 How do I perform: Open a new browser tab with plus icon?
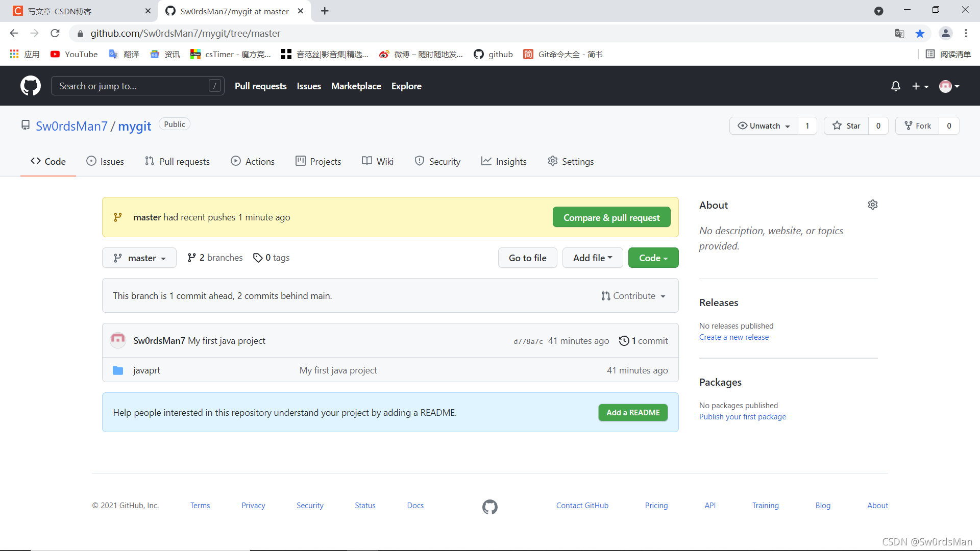click(325, 11)
